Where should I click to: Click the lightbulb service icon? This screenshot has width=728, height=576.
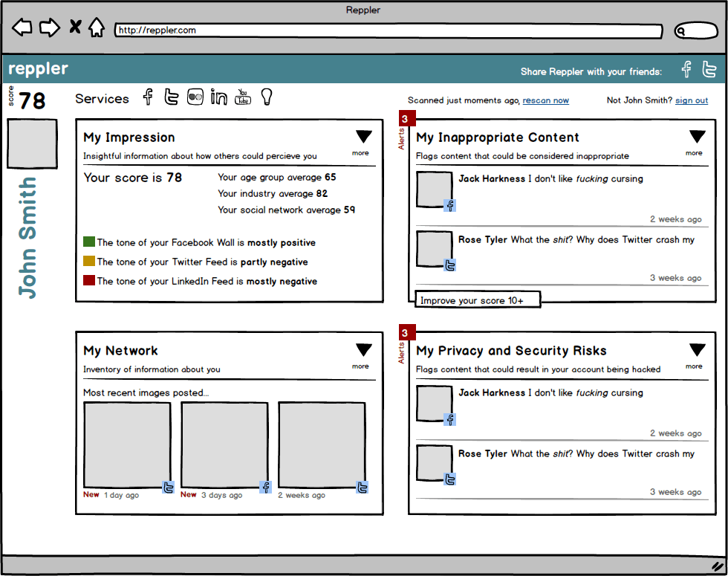click(267, 97)
